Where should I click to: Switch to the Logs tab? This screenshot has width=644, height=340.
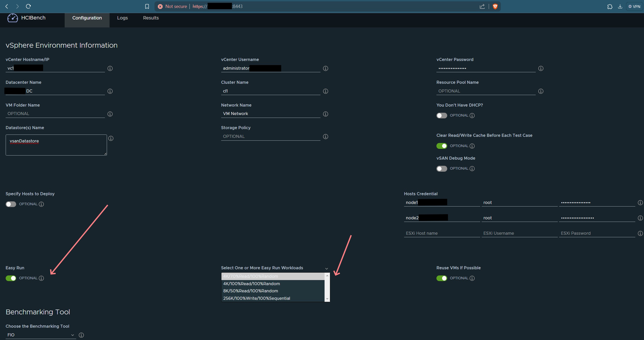pos(122,18)
